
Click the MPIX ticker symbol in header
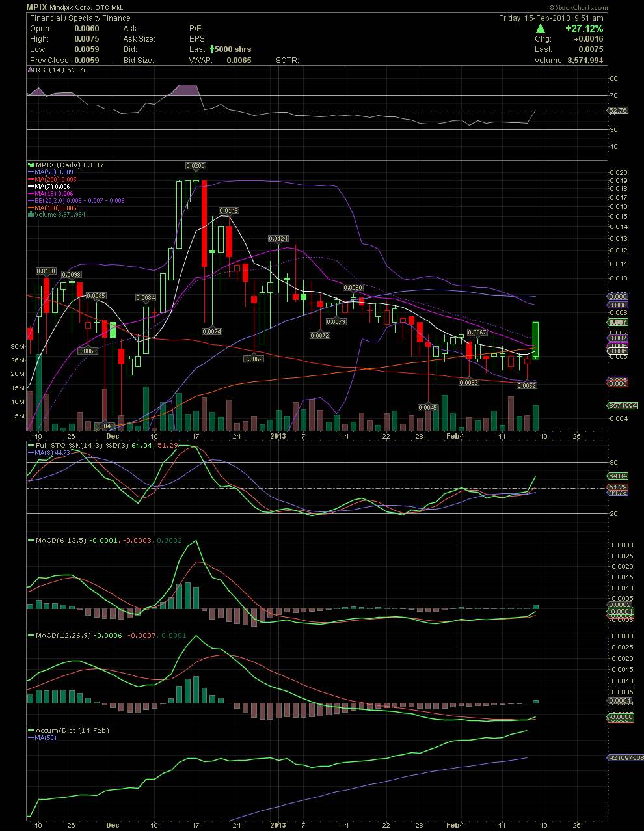click(x=36, y=7)
